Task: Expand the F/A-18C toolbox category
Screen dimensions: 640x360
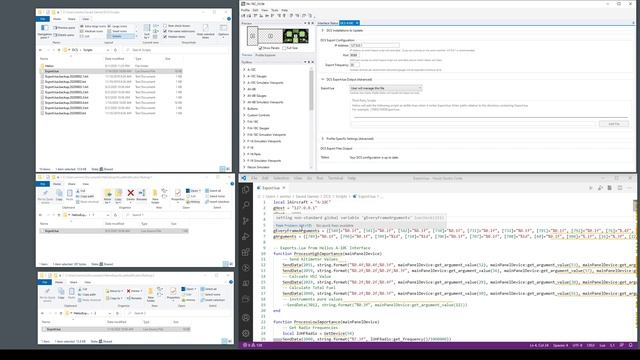Action: (x=244, y=122)
